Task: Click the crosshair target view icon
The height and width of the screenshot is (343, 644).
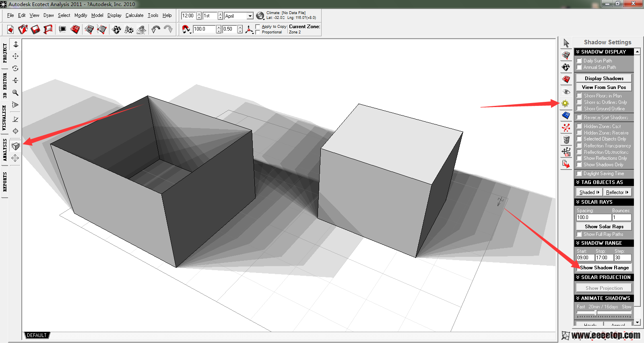Action: [15, 131]
